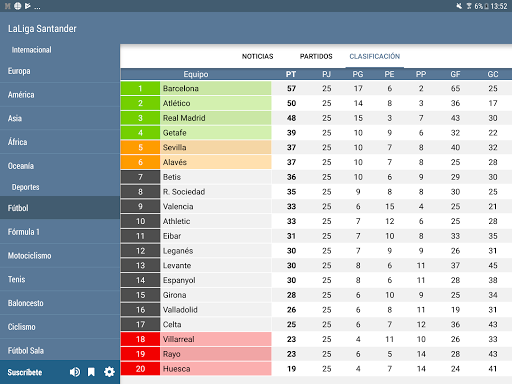Select Real Madrid team row
The height and width of the screenshot is (384, 512).
(x=316, y=118)
